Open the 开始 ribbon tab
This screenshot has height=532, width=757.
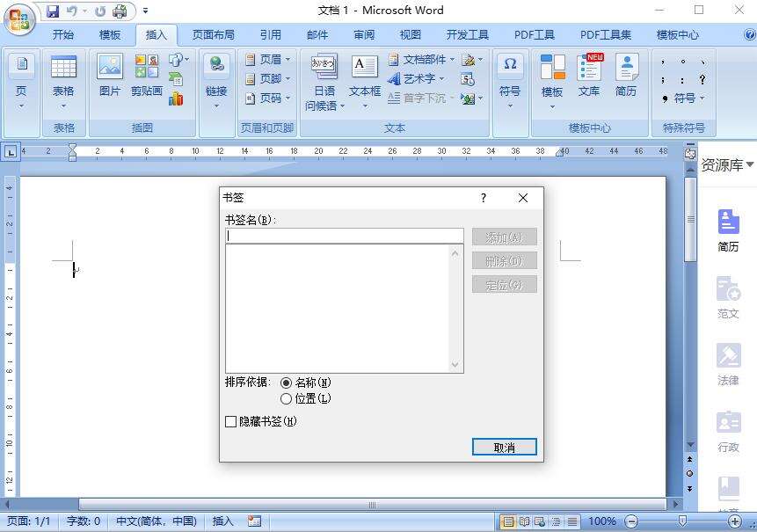coord(63,35)
